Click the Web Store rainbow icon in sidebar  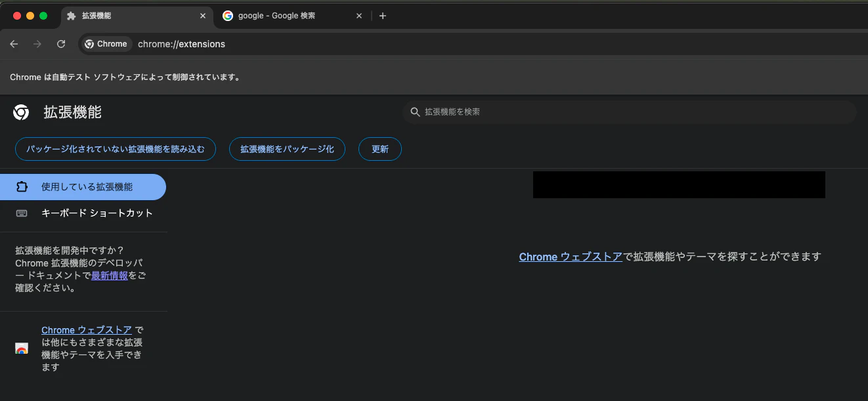click(x=22, y=348)
